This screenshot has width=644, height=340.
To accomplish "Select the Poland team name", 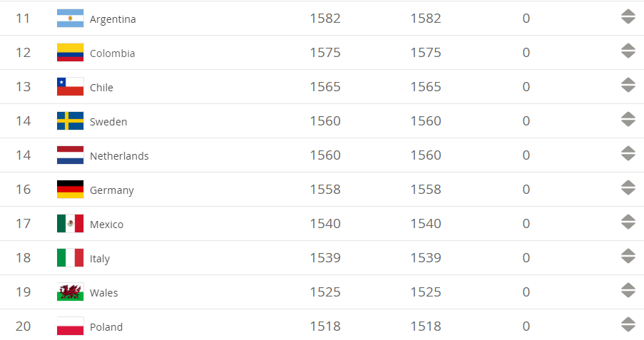I will click(x=106, y=327).
